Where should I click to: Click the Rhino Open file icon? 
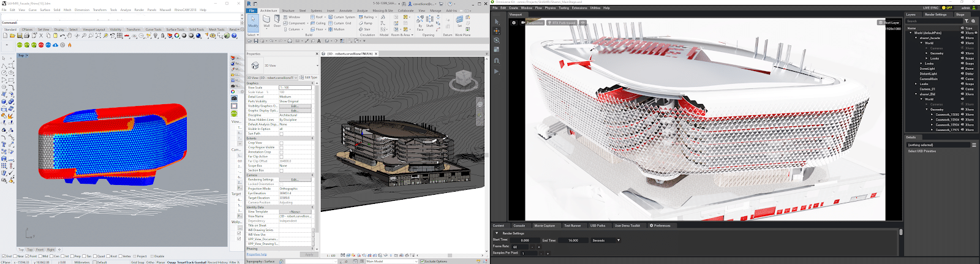point(12,36)
